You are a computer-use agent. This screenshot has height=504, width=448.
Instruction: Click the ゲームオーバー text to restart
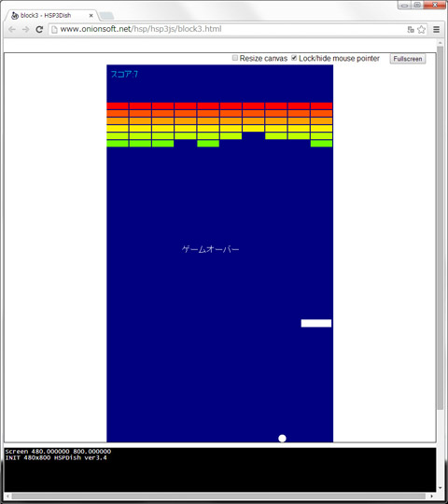point(211,249)
